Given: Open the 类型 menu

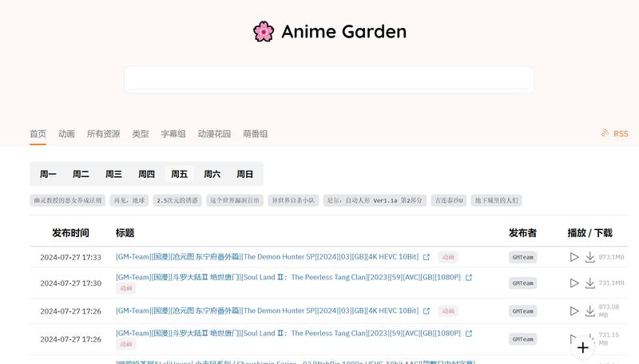Looking at the screenshot, I should [141, 133].
